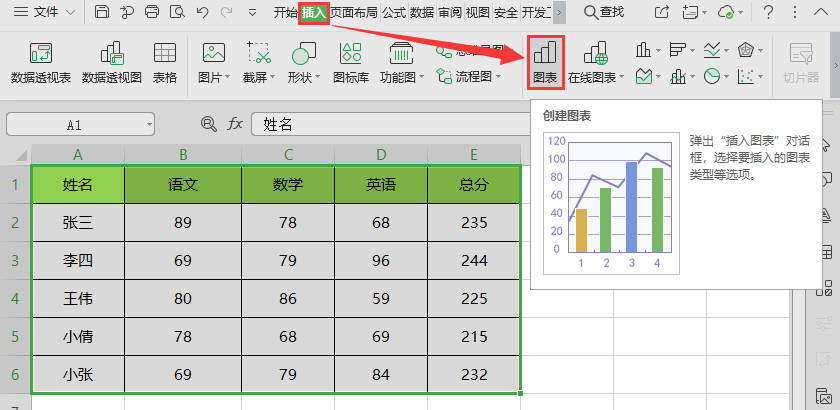Switch to the 页面布局 tab
Screen dimensions: 840x410
click(x=355, y=12)
